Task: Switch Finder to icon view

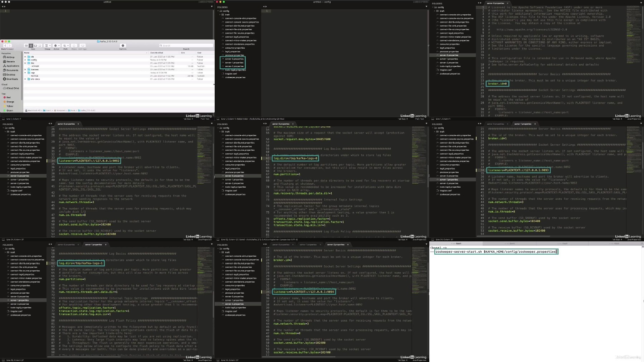Action: point(26,45)
